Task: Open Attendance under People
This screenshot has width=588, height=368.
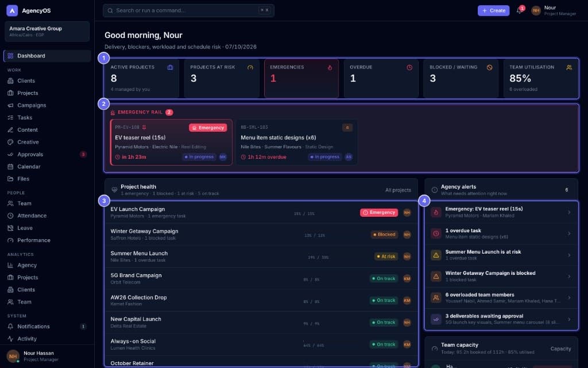Action: click(47, 216)
